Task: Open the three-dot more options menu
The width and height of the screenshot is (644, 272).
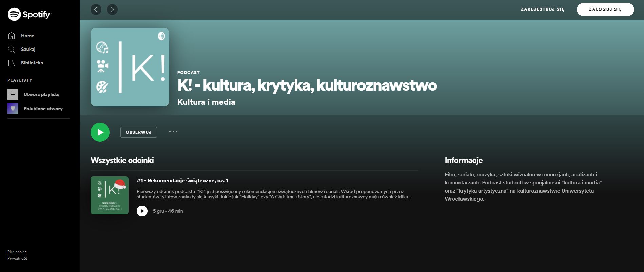Action: 173,132
